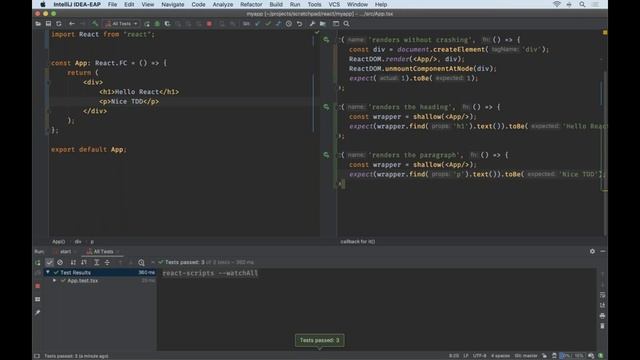Click the green Debug bug icon
Viewport: 640px width, 360px height.
(157, 24)
